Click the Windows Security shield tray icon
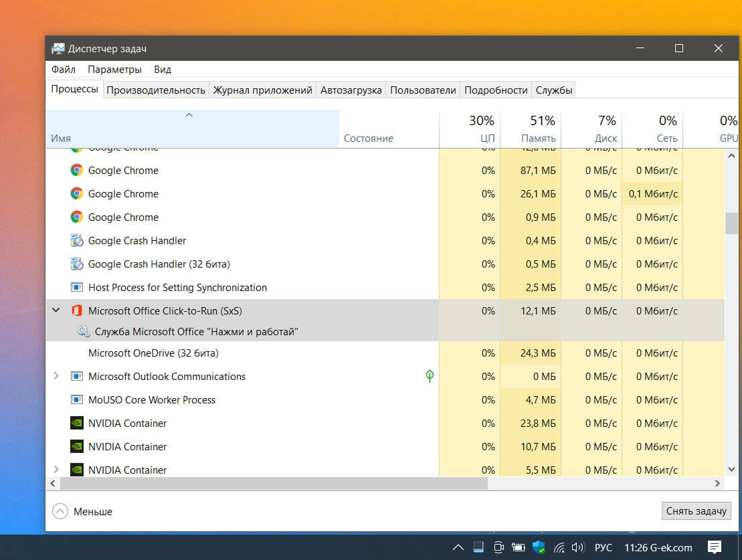This screenshot has height=560, width=742. [539, 548]
